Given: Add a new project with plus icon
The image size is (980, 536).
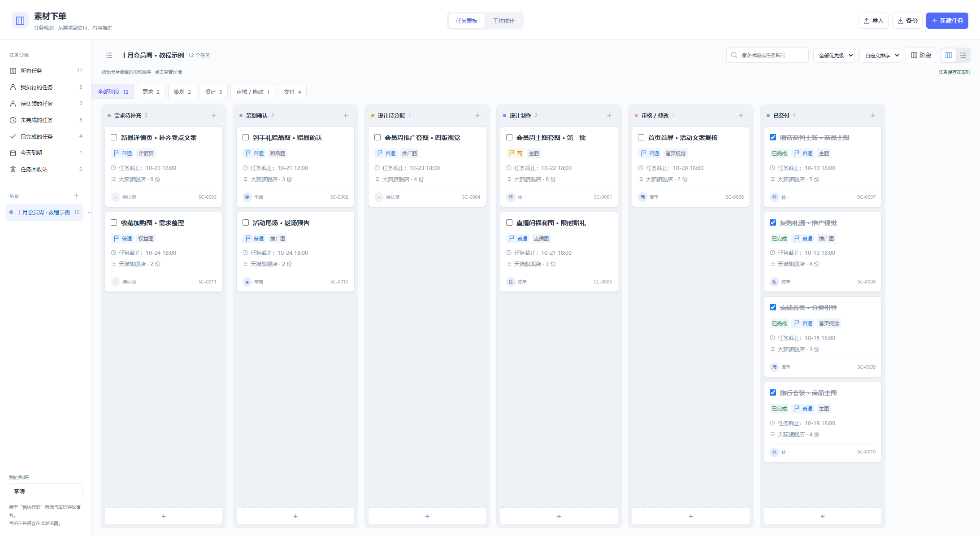Looking at the screenshot, I should 77,196.
